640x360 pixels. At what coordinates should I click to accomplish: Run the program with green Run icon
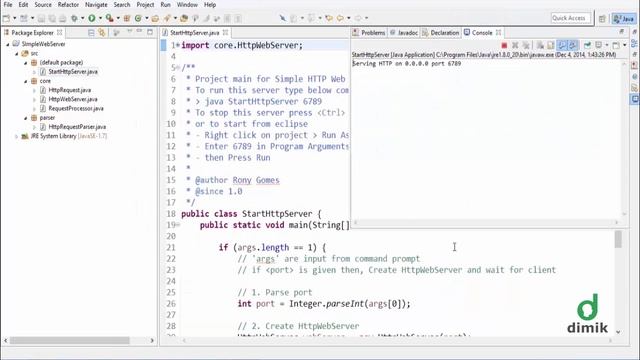click(x=92, y=18)
